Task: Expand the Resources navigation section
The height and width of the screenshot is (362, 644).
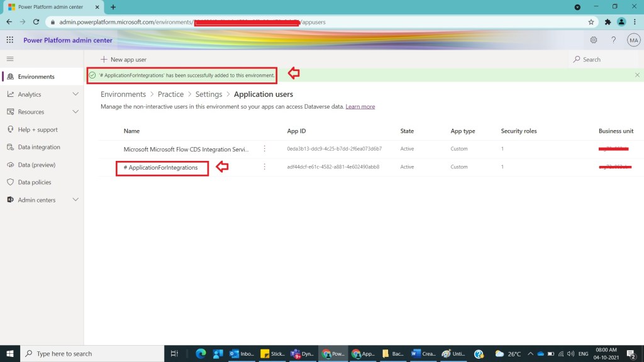Action: click(x=75, y=112)
